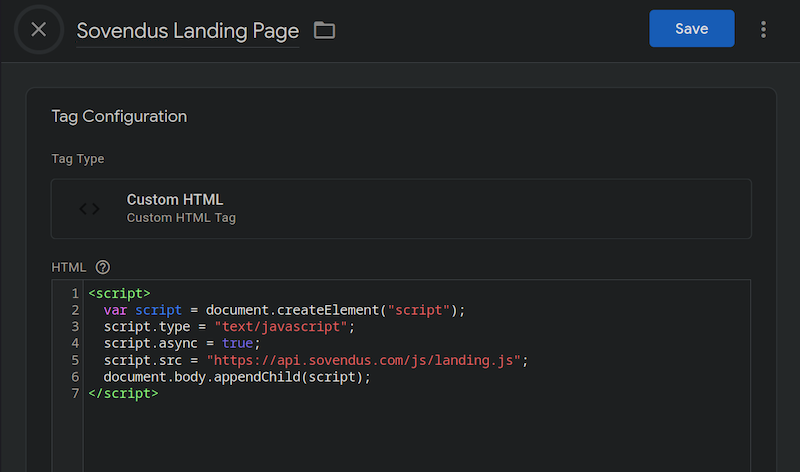Open the three-dot more actions menu
The height and width of the screenshot is (472, 800).
click(x=763, y=30)
